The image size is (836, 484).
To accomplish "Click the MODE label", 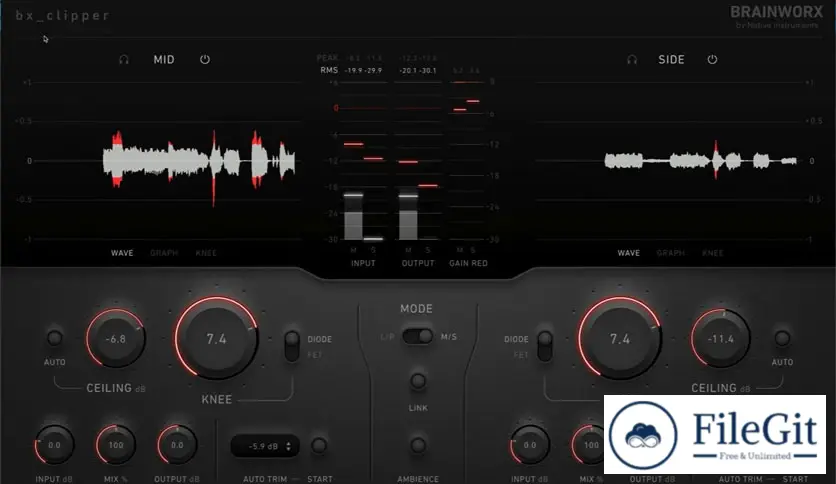I will (x=416, y=309).
